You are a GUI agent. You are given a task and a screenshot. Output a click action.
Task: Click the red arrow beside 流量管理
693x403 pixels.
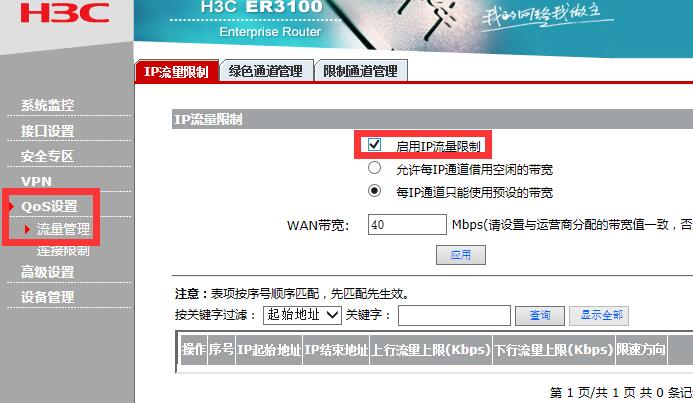(27, 229)
